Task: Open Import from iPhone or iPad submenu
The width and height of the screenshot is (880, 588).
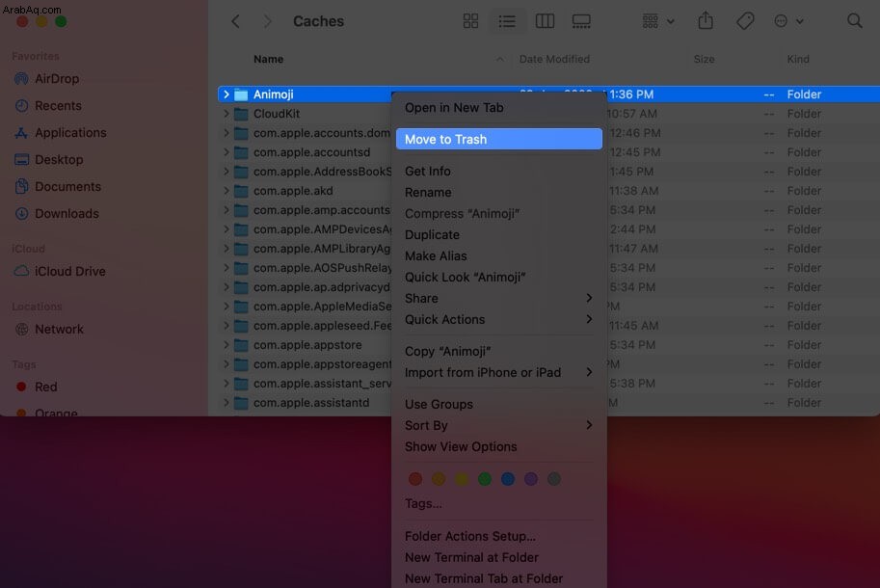Action: 499,372
